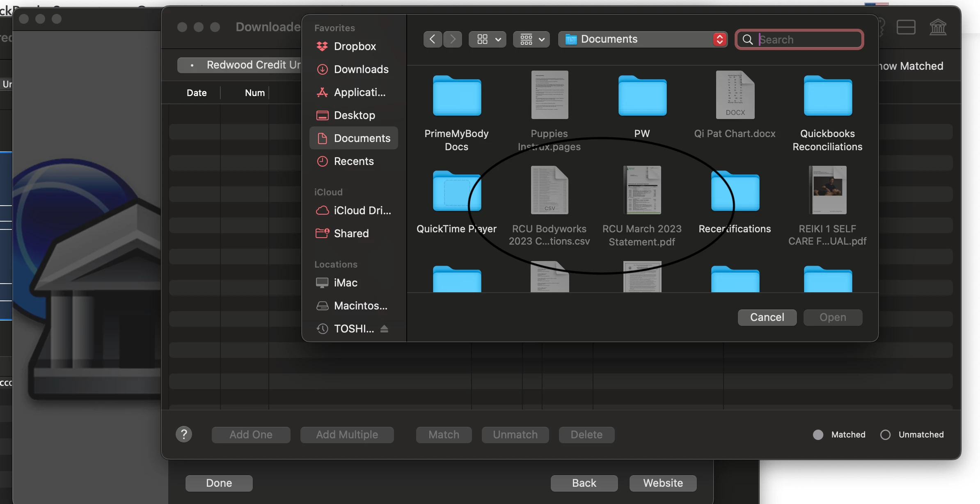Click the help question mark button
The width and height of the screenshot is (980, 504).
184,434
